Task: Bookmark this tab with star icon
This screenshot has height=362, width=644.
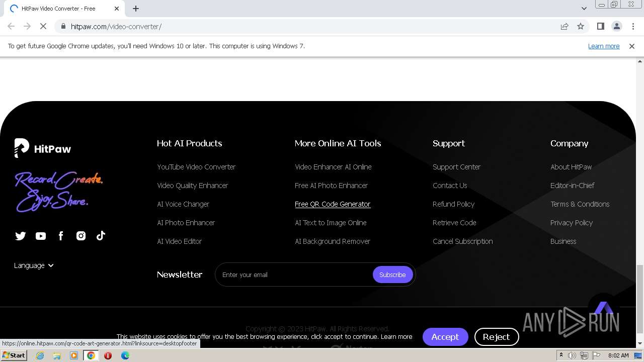Action: (581, 26)
